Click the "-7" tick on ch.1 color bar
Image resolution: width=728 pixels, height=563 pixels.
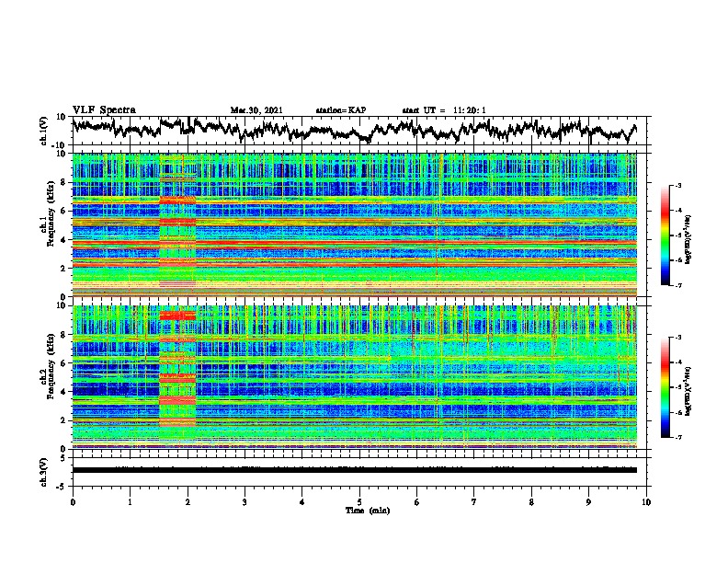point(677,286)
